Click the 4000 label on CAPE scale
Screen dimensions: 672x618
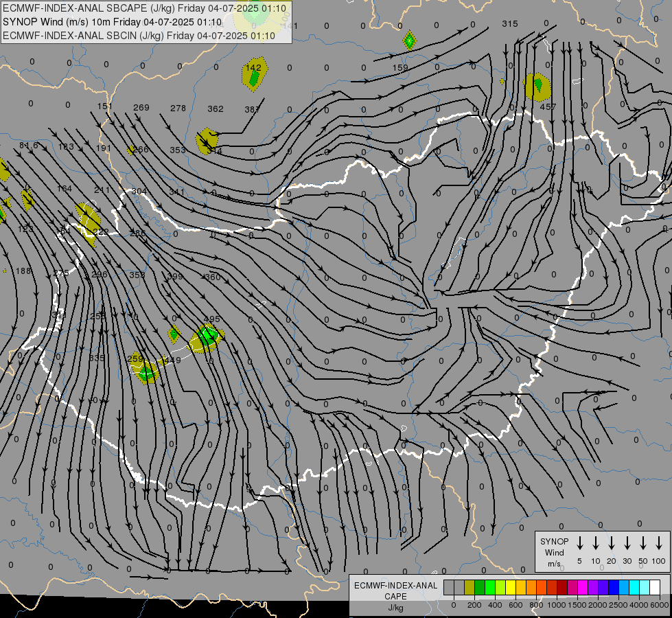click(x=639, y=605)
